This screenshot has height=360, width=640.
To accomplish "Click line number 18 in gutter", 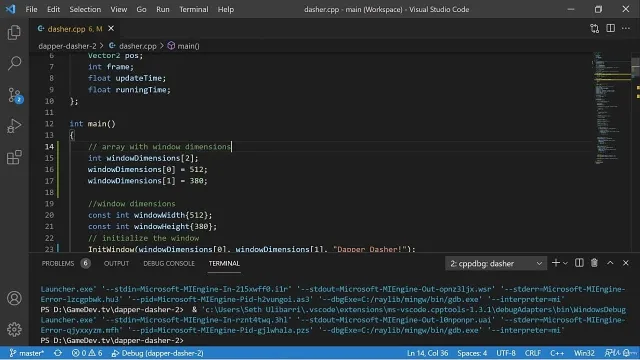I will pyautogui.click(x=49, y=192).
